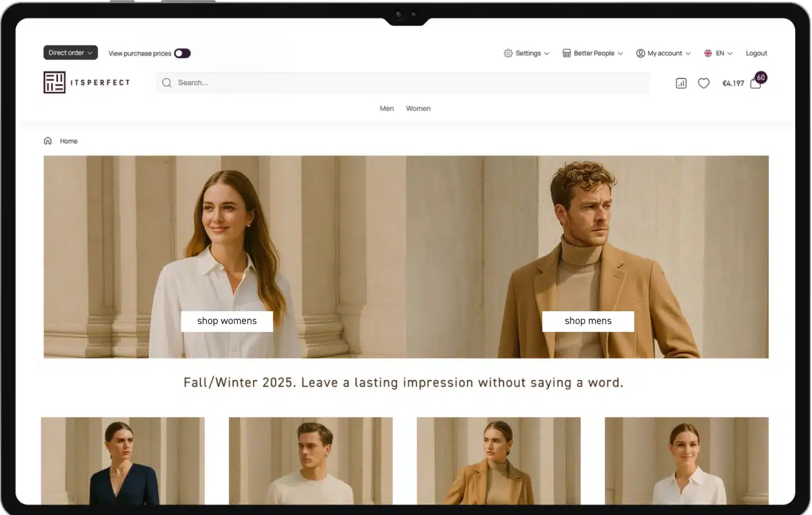The width and height of the screenshot is (812, 515).
Task: Click the cart badge showing 60
Action: tap(761, 77)
